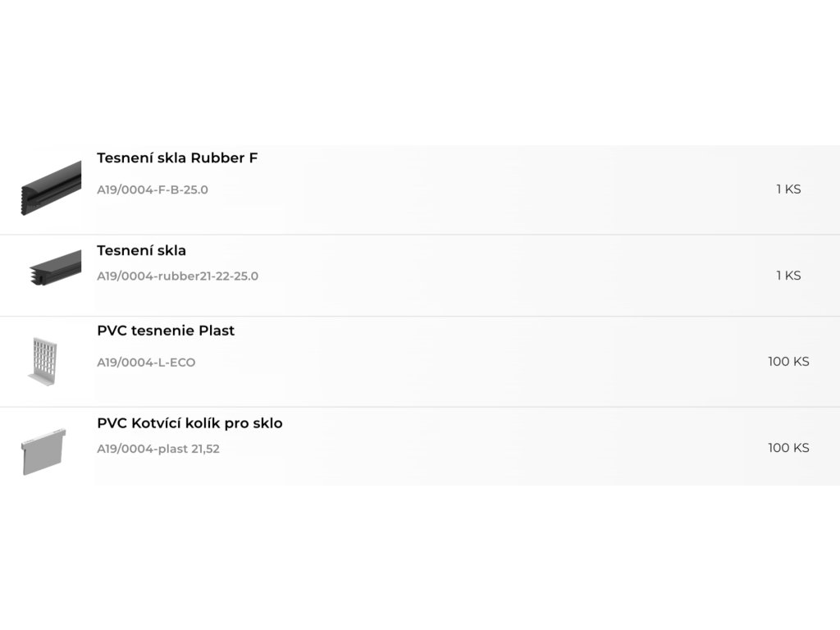The width and height of the screenshot is (840, 630).
Task: Select the PVC Kotvící kolík pro sklo row
Action: (x=420, y=447)
